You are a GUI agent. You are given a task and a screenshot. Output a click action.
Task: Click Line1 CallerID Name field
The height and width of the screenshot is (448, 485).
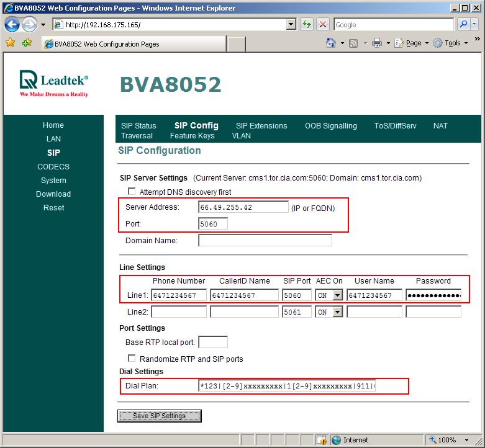pos(244,295)
